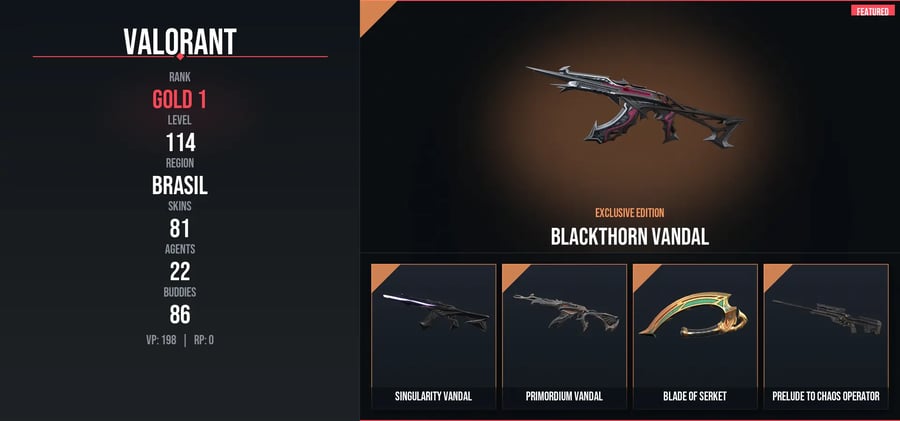Click the red FEATURED badge
The height and width of the screenshot is (421, 900).
(x=872, y=11)
